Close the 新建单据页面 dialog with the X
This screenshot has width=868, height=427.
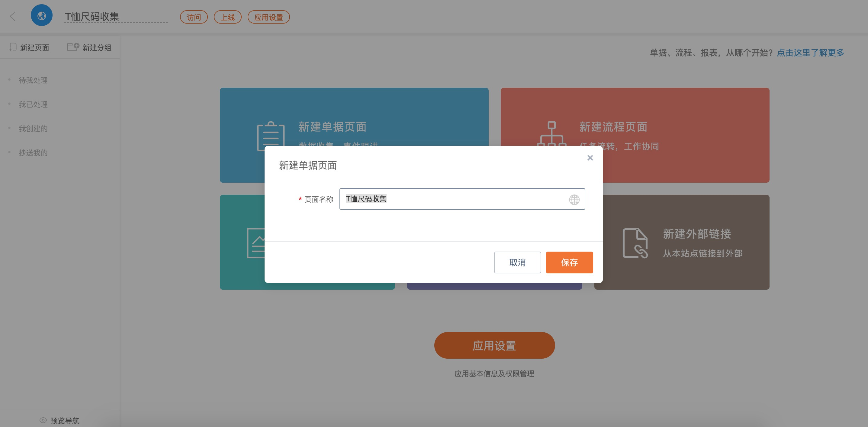[x=590, y=158]
